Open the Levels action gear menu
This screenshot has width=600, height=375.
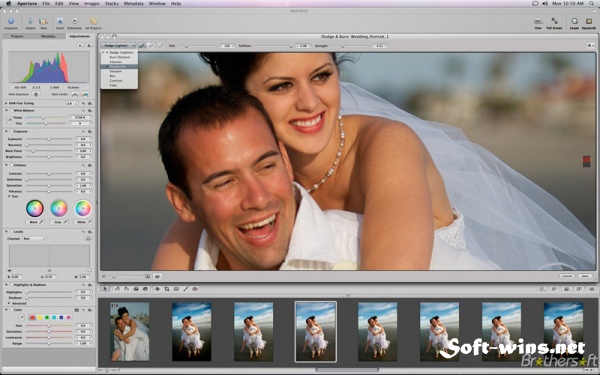point(90,232)
